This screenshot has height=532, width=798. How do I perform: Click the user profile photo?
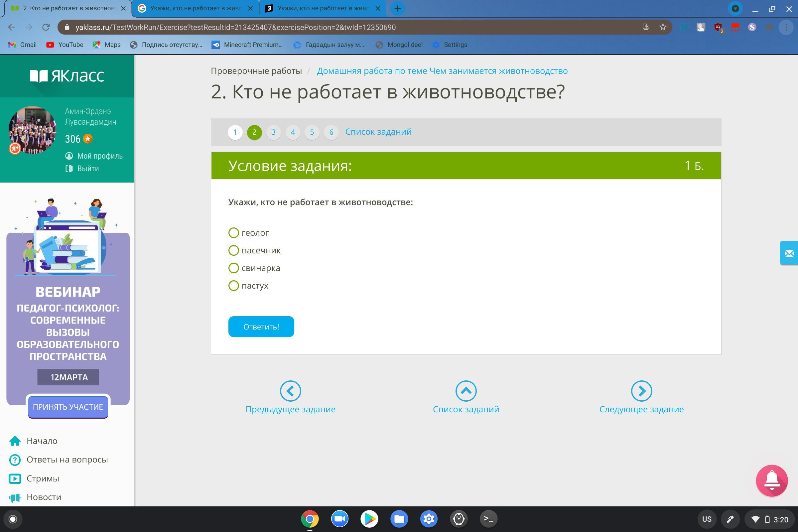[33, 130]
